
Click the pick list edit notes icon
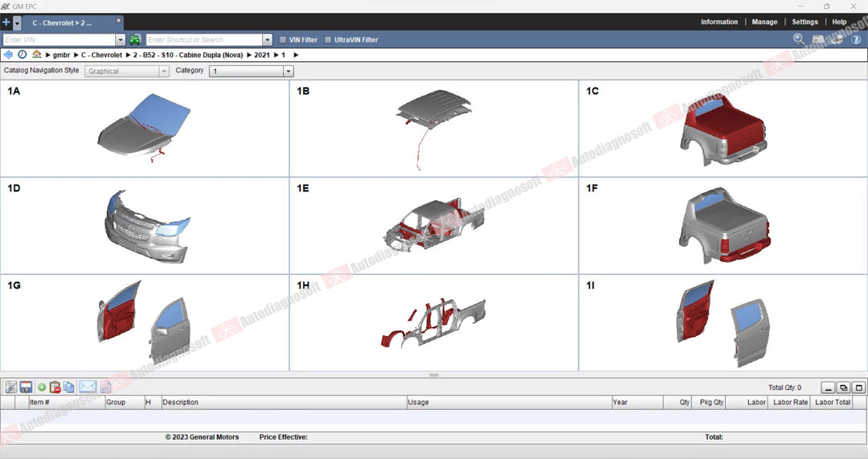pyautogui.click(x=10, y=387)
